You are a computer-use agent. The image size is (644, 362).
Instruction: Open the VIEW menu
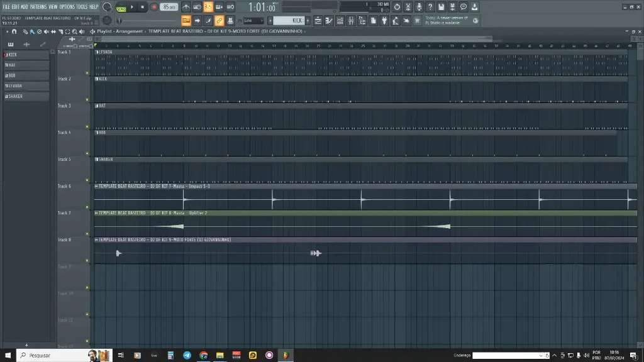(x=53, y=6)
